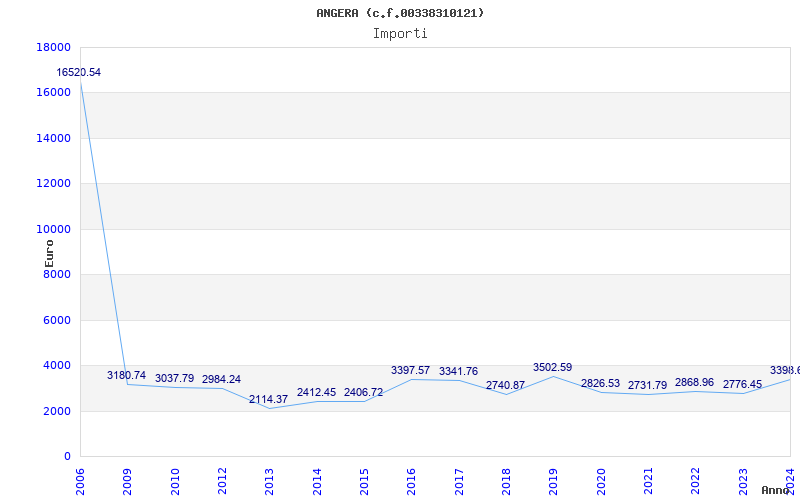Click the x-axis year 2020
Image resolution: width=800 pixels, height=500 pixels.
pyautogui.click(x=601, y=482)
